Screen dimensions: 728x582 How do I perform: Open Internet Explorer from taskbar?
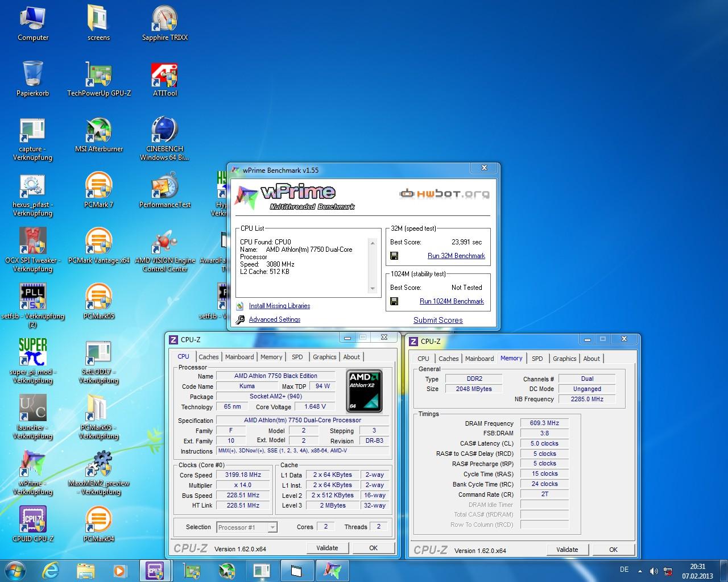click(52, 570)
